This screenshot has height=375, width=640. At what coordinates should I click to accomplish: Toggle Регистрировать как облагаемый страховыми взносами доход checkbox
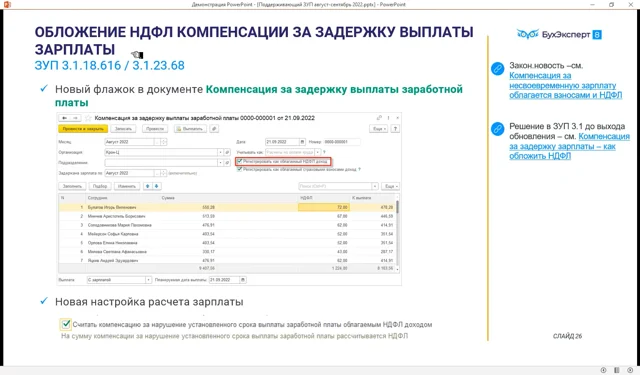(x=240, y=169)
